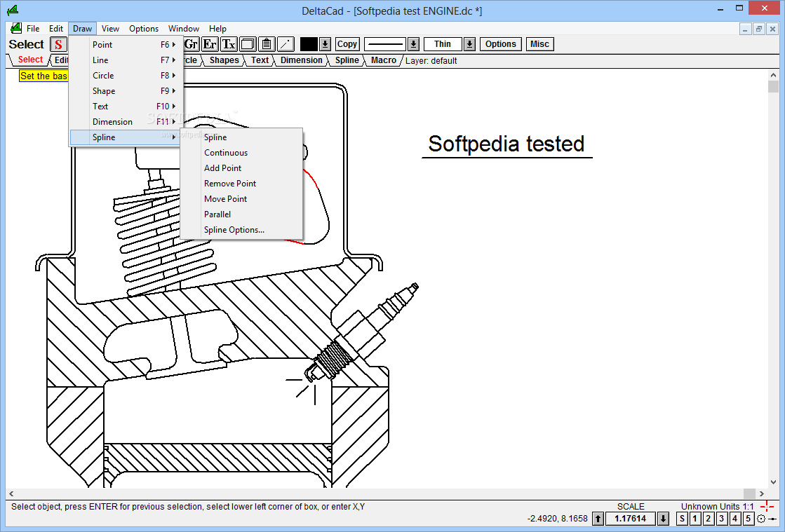
Task: Click saved view button 3
Action: (x=722, y=519)
